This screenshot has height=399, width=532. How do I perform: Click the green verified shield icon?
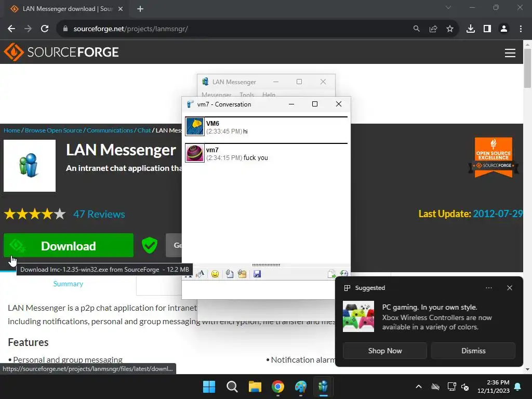coord(150,245)
